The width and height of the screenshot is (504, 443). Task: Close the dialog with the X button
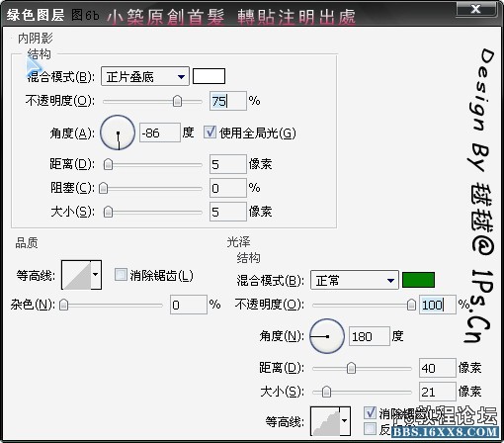476,9
